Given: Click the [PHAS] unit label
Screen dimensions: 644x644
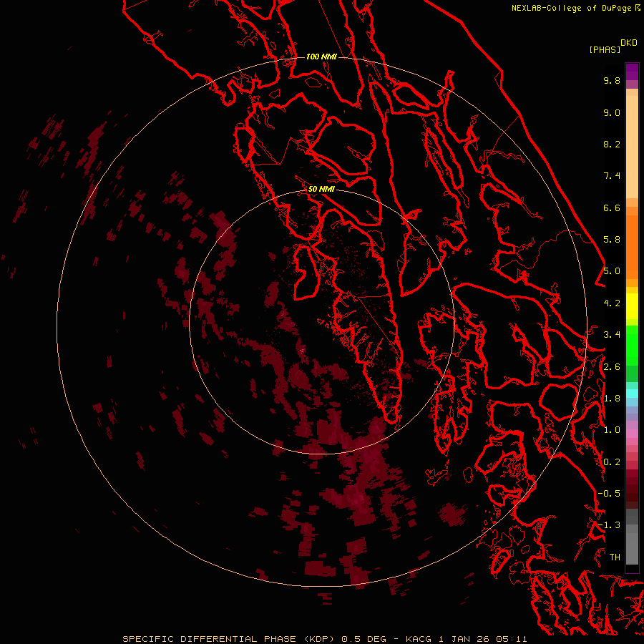Looking at the screenshot, I should click(605, 50).
